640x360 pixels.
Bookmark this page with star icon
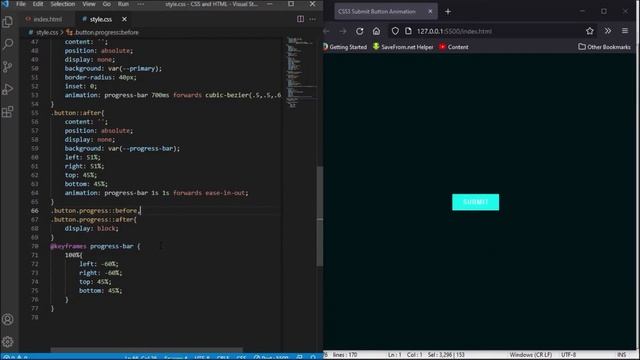tap(590, 31)
